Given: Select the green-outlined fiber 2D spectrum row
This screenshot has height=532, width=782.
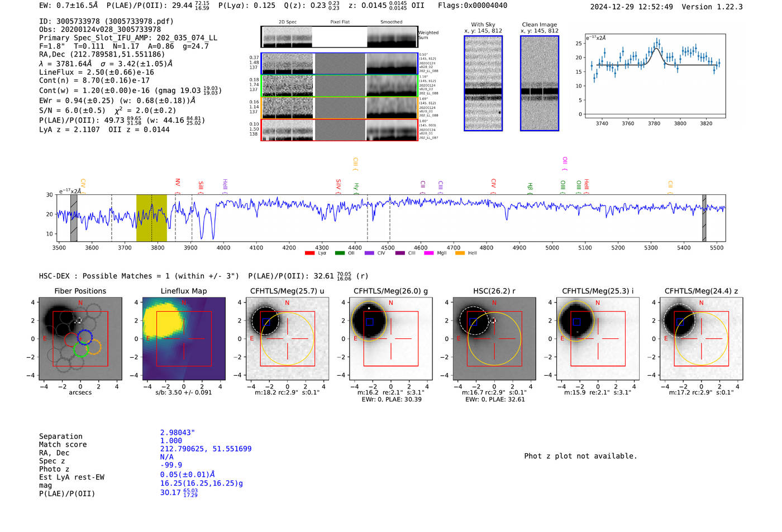Looking at the screenshot, I should [x=339, y=85].
